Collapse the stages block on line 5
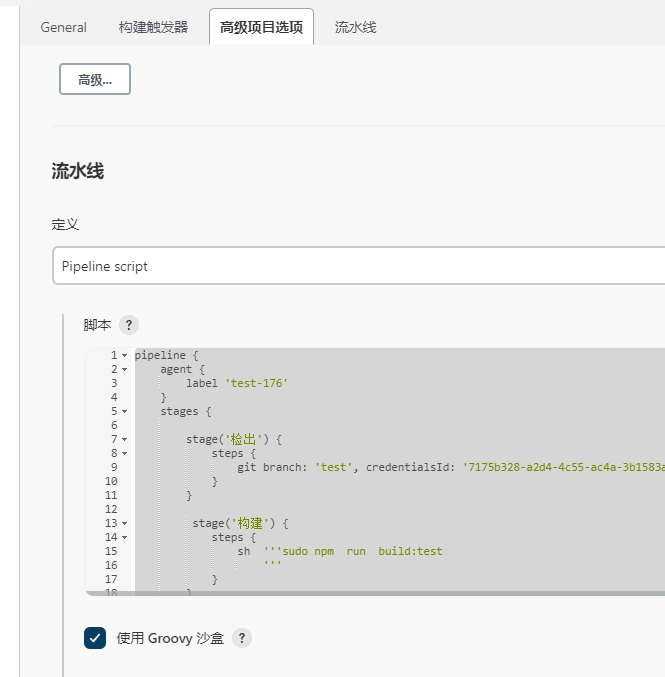 click(124, 411)
